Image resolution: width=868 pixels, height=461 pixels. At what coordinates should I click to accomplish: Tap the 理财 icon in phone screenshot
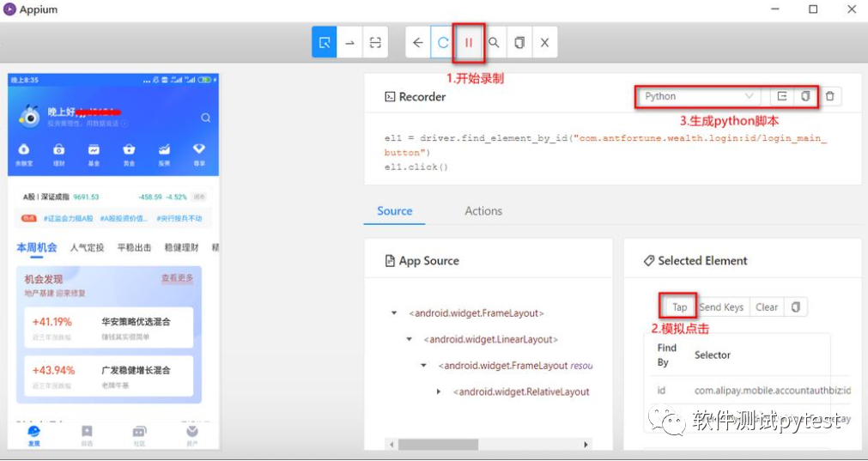[x=58, y=155]
